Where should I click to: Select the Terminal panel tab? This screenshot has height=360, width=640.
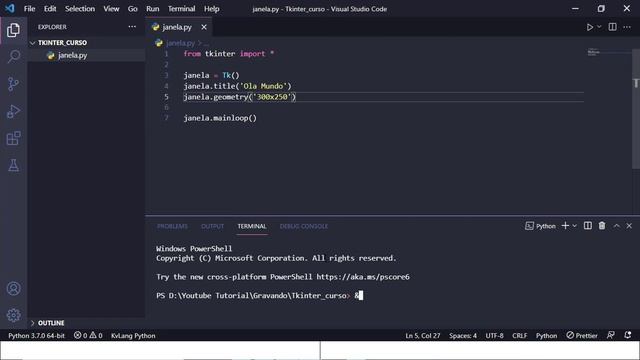point(252,226)
